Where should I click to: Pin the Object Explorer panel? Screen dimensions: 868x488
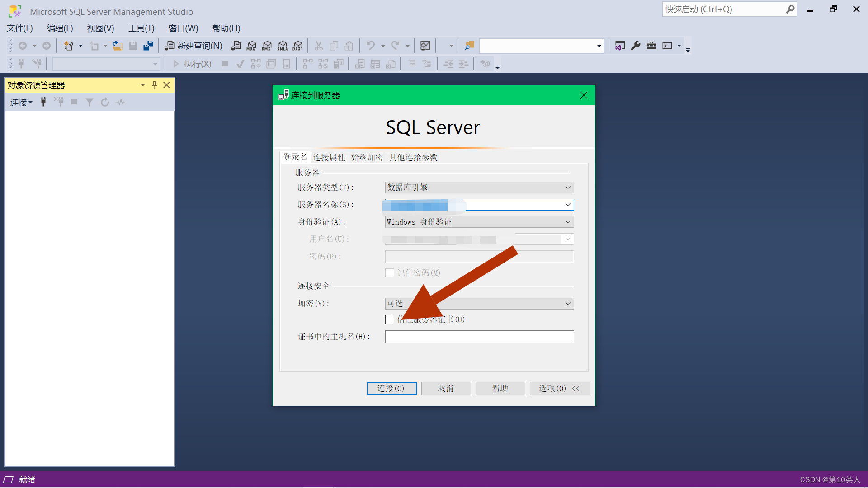click(x=155, y=85)
